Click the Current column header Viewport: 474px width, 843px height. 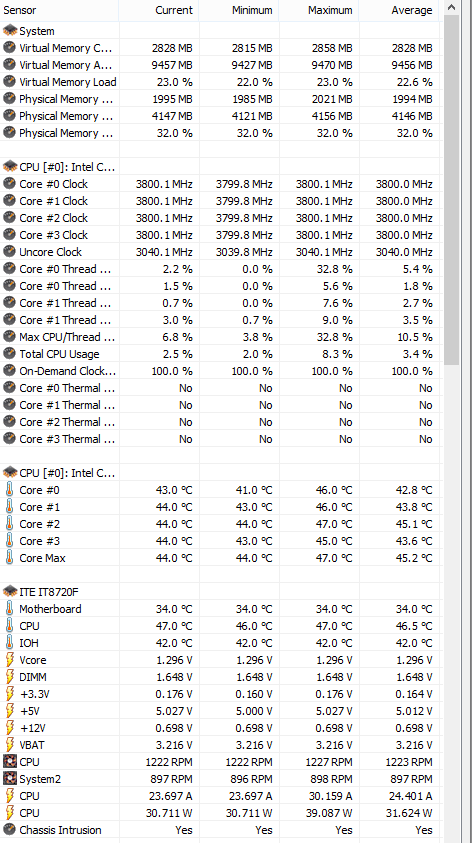tap(159, 10)
